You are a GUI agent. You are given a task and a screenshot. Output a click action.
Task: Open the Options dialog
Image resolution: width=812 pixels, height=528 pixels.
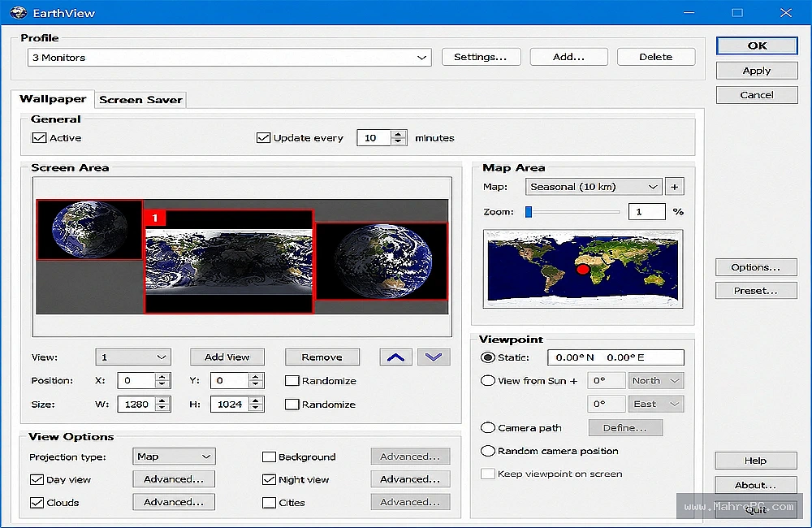(x=756, y=267)
